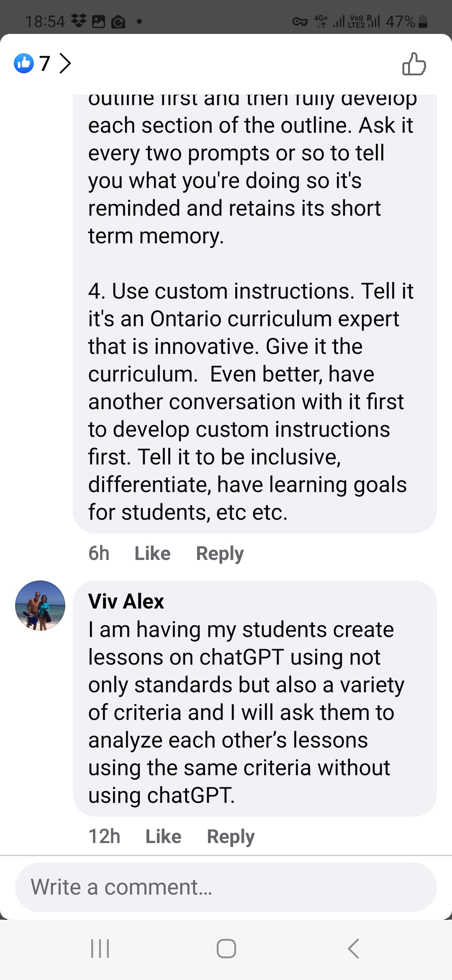Reply to Viv Alex's comment
Screen dimensions: 452x980
231,836
